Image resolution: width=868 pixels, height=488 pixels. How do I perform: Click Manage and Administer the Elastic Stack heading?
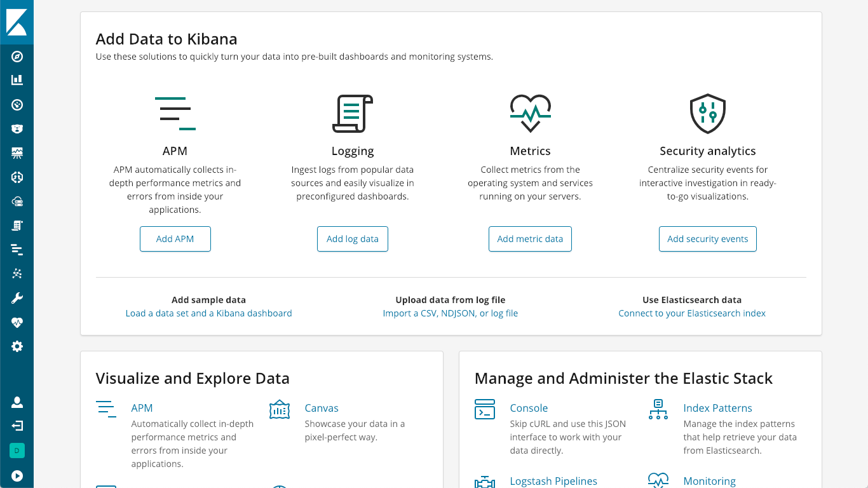pos(623,379)
